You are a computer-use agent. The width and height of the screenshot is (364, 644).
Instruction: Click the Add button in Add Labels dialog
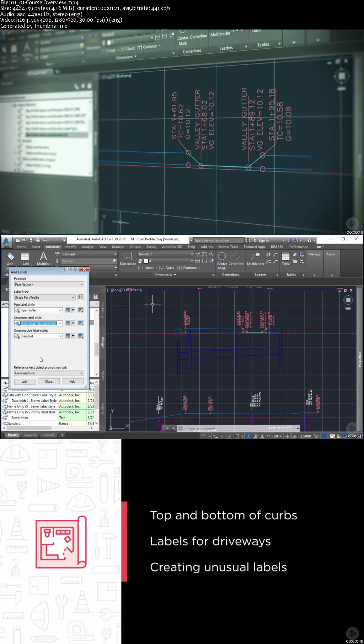[25, 382]
